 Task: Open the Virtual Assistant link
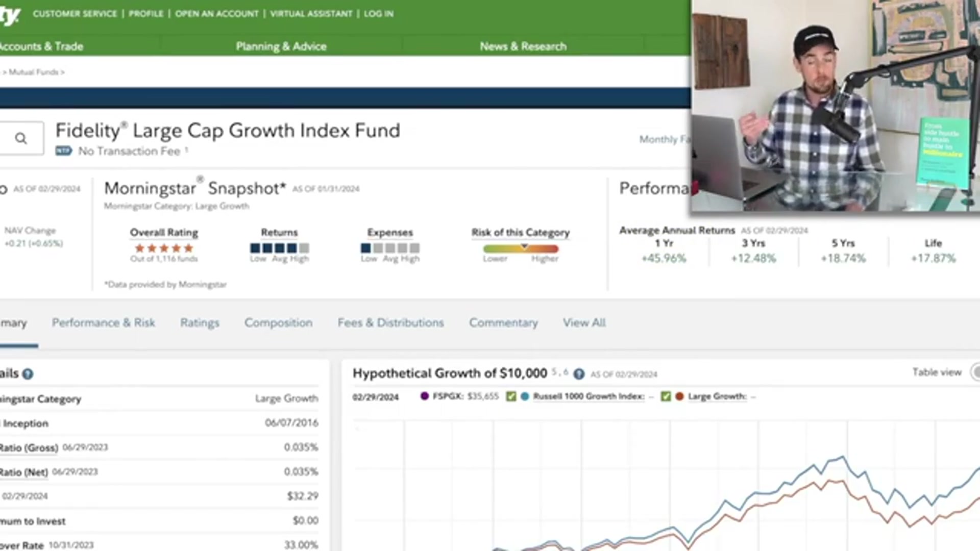[x=311, y=14]
